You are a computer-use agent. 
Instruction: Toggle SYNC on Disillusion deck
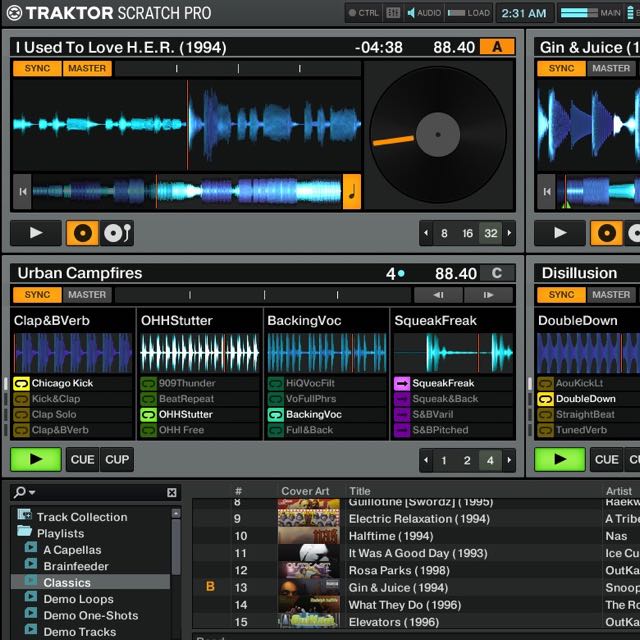(x=561, y=295)
